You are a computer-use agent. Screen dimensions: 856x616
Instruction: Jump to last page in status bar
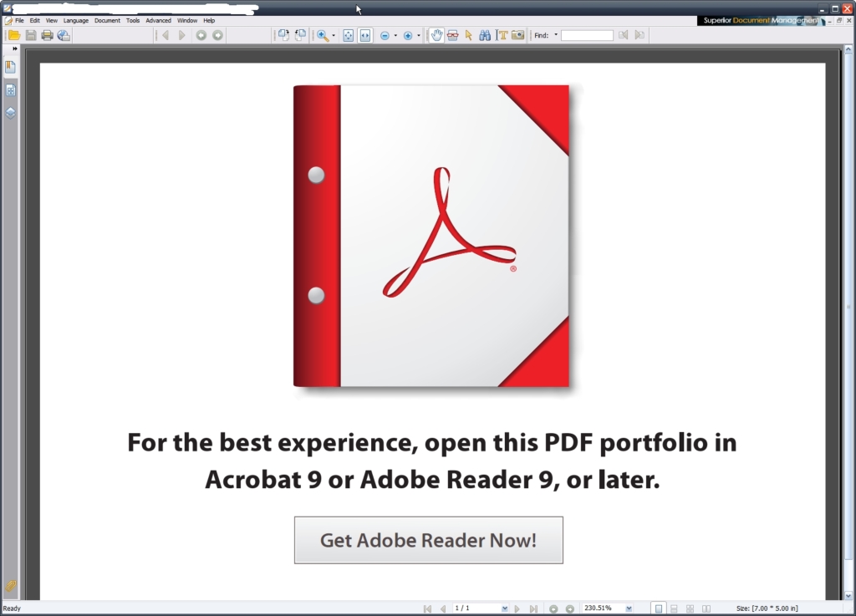[533, 608]
